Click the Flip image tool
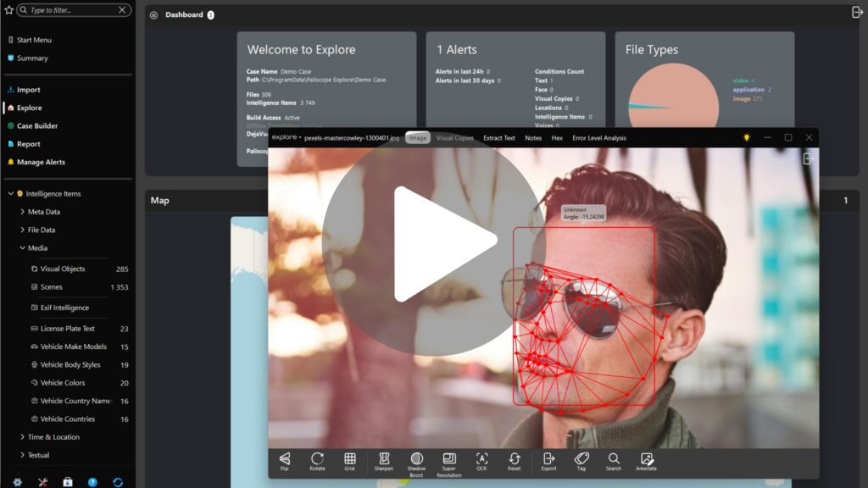The height and width of the screenshot is (488, 868). [284, 460]
